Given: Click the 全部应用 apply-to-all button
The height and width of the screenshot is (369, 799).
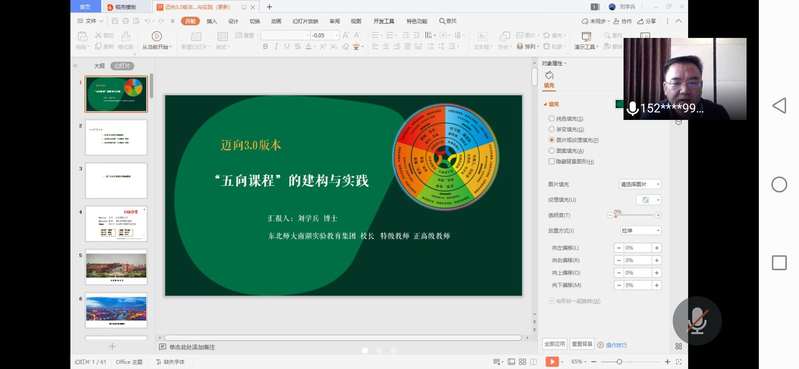Looking at the screenshot, I should [x=554, y=344].
